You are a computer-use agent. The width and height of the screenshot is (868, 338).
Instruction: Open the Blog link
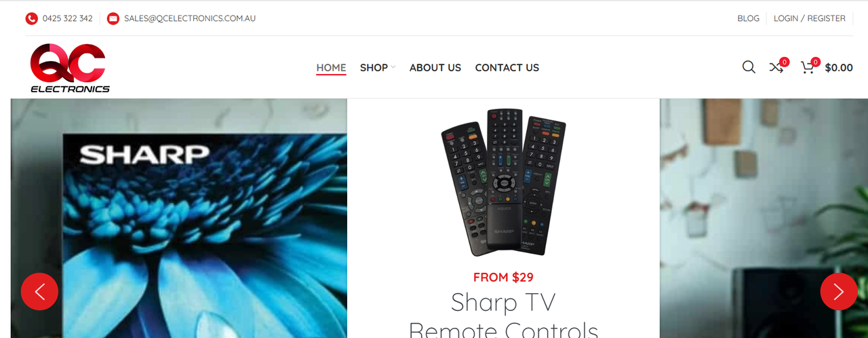748,18
